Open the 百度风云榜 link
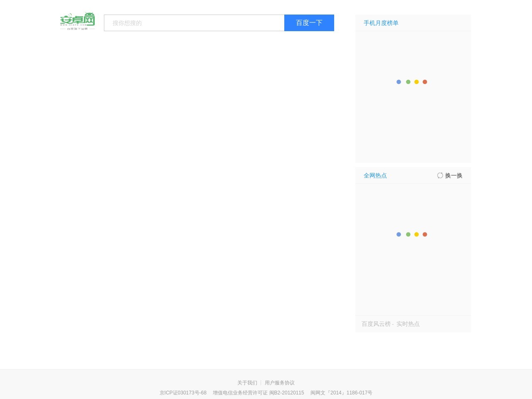 pos(376,324)
